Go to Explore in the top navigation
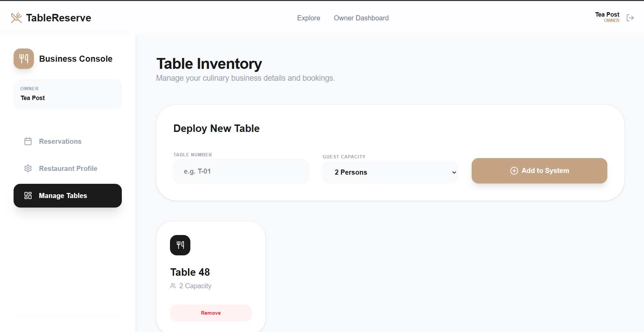 [x=308, y=18]
